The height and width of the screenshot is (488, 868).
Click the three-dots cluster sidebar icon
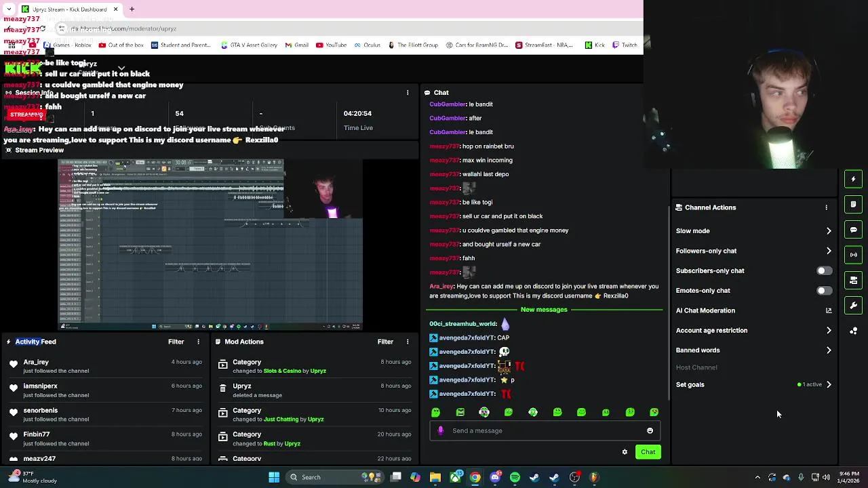pyautogui.click(x=853, y=331)
